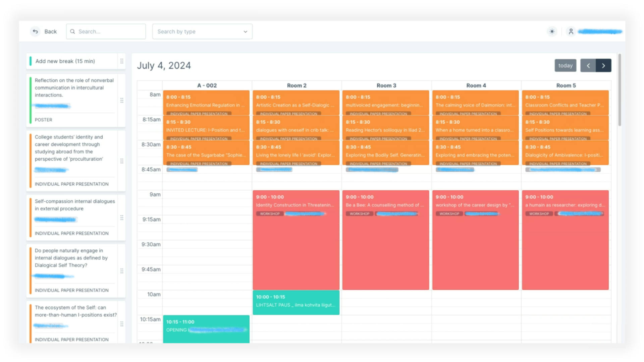Select the Room 5 column header

566,85
